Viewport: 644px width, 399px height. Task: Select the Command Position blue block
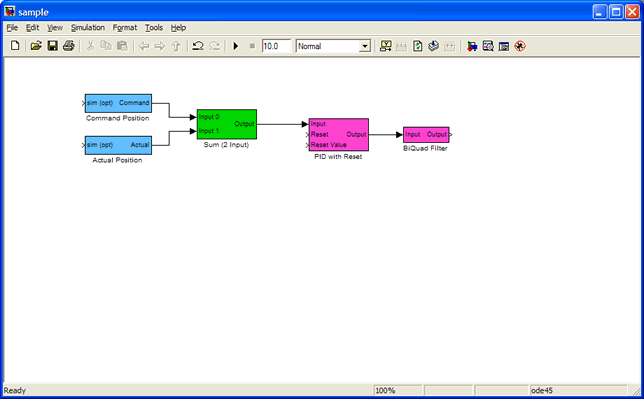tap(118, 103)
